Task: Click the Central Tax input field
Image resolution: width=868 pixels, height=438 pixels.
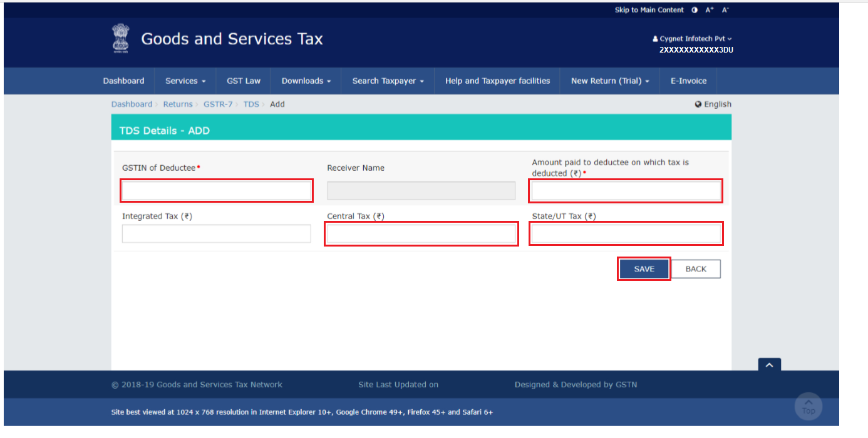Action: (421, 234)
